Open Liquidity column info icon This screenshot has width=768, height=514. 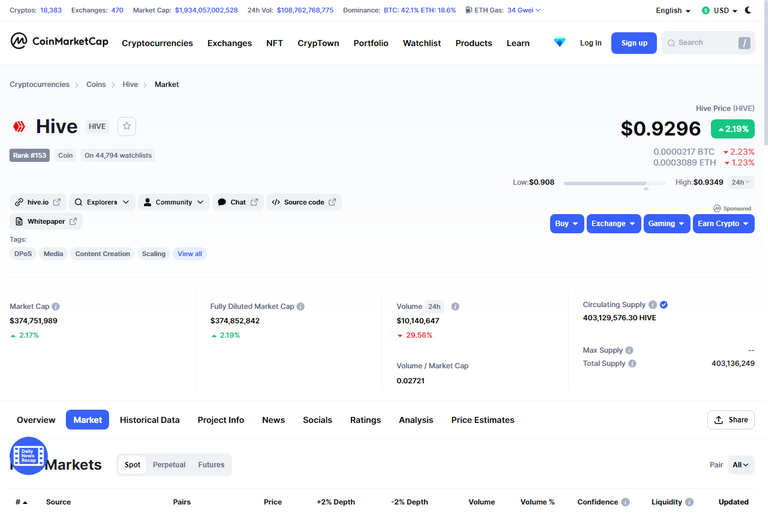689,502
